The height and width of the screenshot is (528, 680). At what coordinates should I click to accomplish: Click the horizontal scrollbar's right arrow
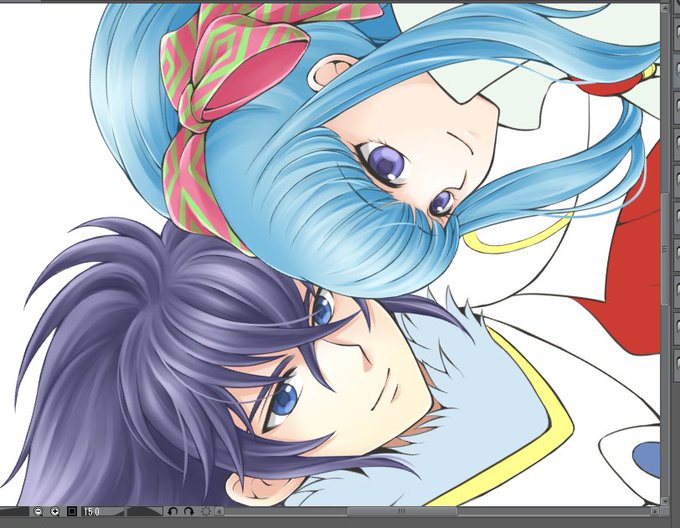click(654, 512)
